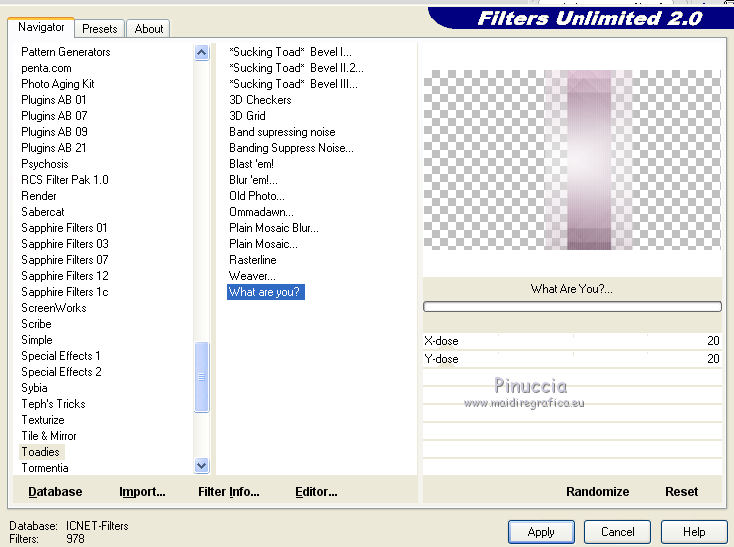This screenshot has height=547, width=734.
Task: Select Texturize category
Action: coord(43,420)
